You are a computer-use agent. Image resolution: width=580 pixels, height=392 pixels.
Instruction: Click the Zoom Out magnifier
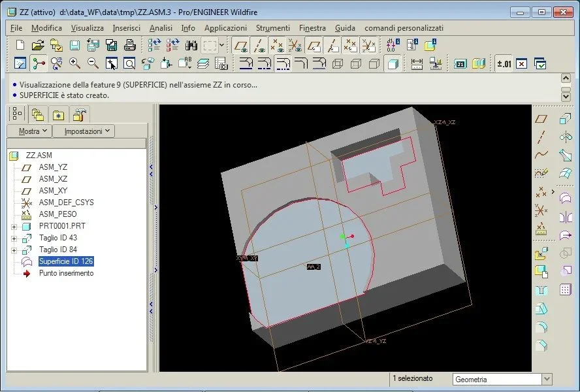point(93,63)
